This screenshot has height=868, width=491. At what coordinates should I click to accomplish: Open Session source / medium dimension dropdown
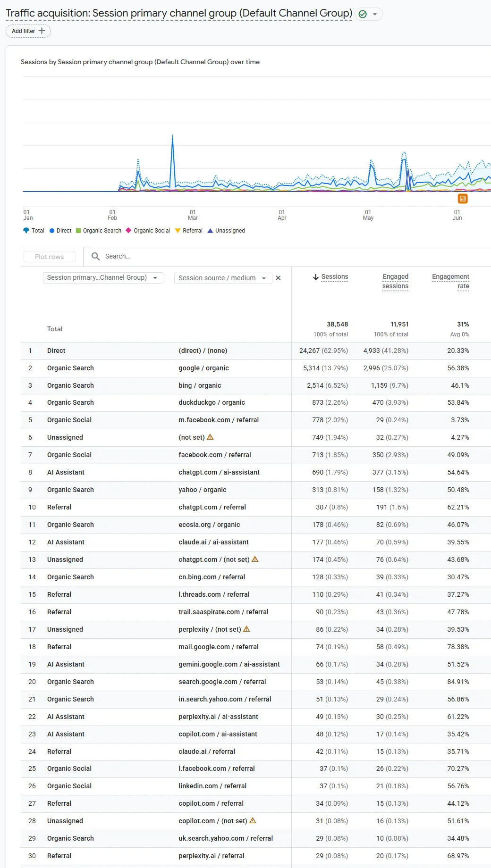coord(223,278)
